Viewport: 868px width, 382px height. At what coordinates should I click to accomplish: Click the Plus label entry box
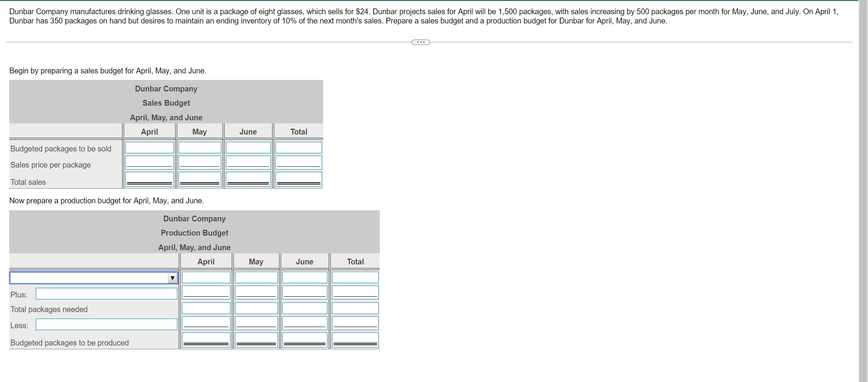(x=106, y=293)
